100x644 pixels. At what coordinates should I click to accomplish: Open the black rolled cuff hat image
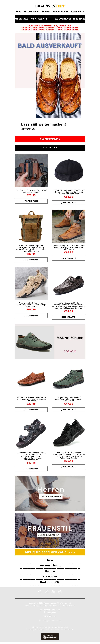pos(69,171)
